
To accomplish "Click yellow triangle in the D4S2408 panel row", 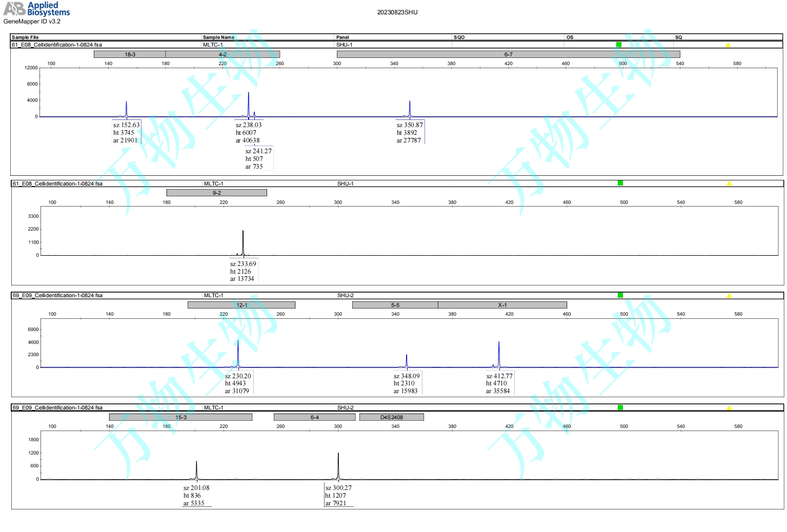I will 729,408.
